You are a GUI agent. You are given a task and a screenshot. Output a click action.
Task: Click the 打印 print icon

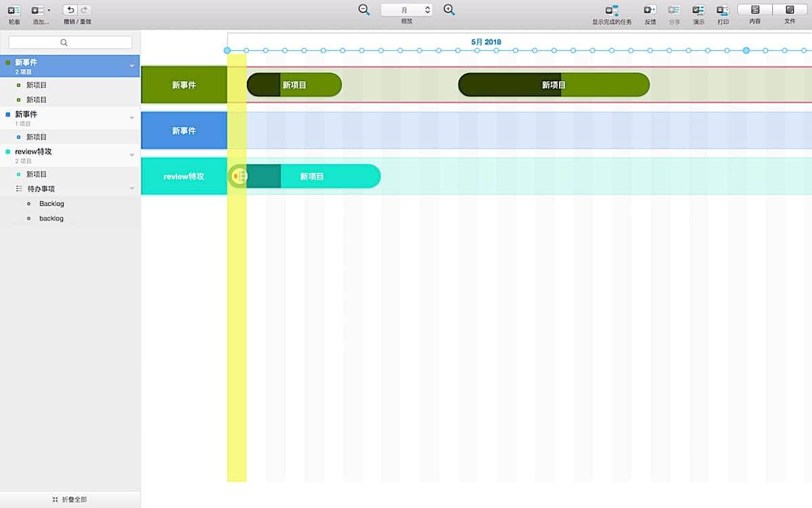click(x=723, y=10)
